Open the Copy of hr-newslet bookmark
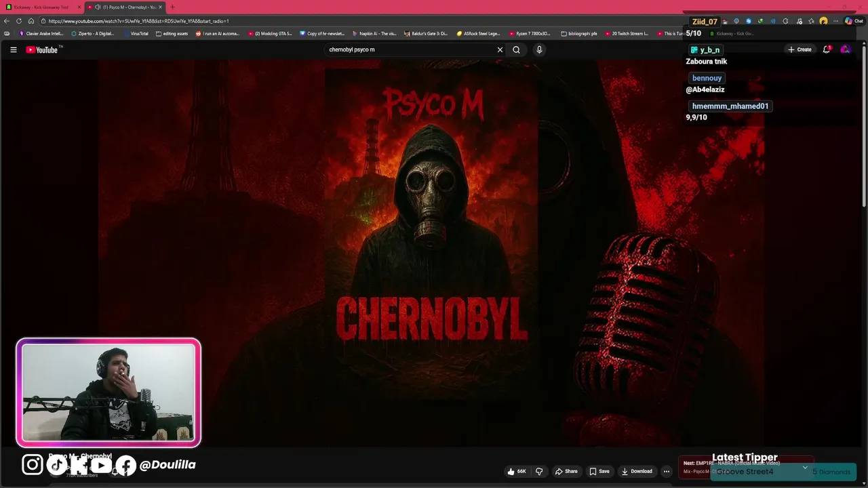Image resolution: width=868 pixels, height=488 pixels. coord(322,33)
